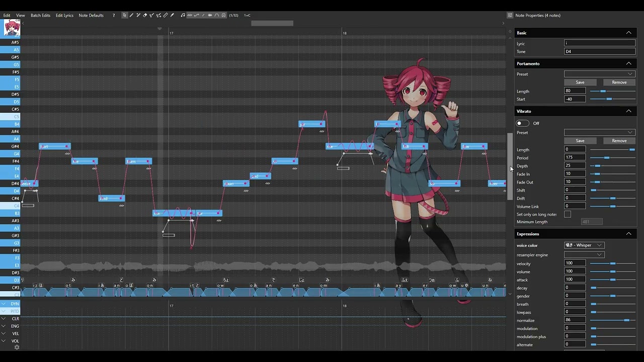644x362 pixels.
Task: Select the selection cursor tool
Action: click(x=125, y=15)
